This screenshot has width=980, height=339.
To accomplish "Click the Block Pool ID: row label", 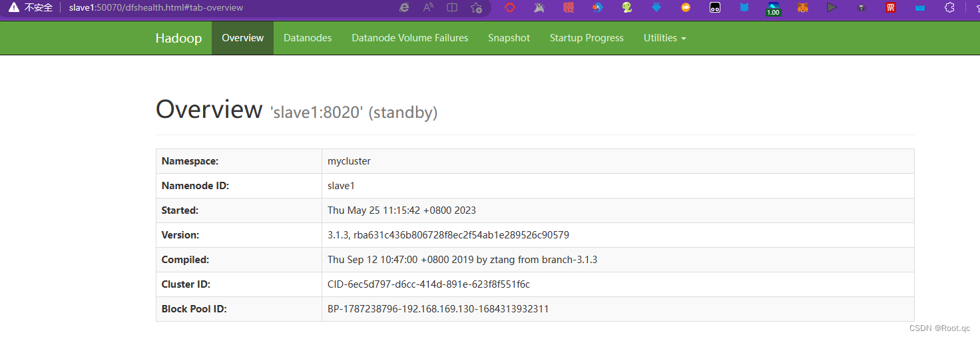I will tap(194, 309).
